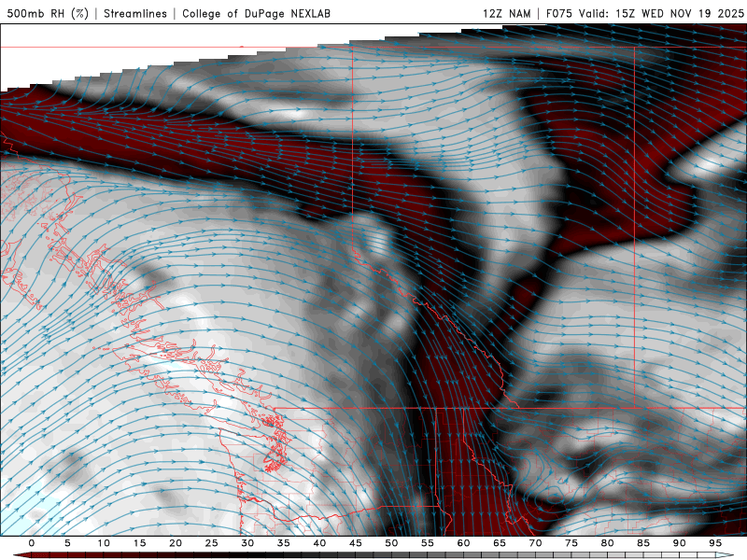Click the 15 label on the colorbar scale

(139, 543)
